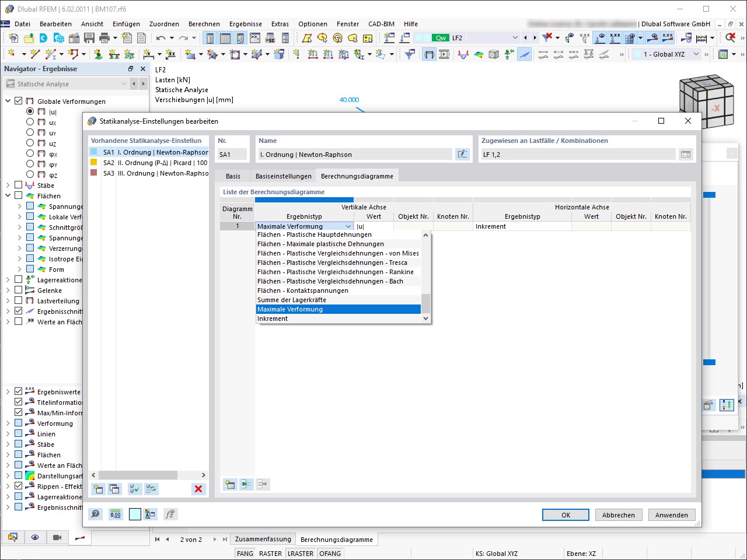Collapse the Globale Verformungen tree node

(8, 101)
